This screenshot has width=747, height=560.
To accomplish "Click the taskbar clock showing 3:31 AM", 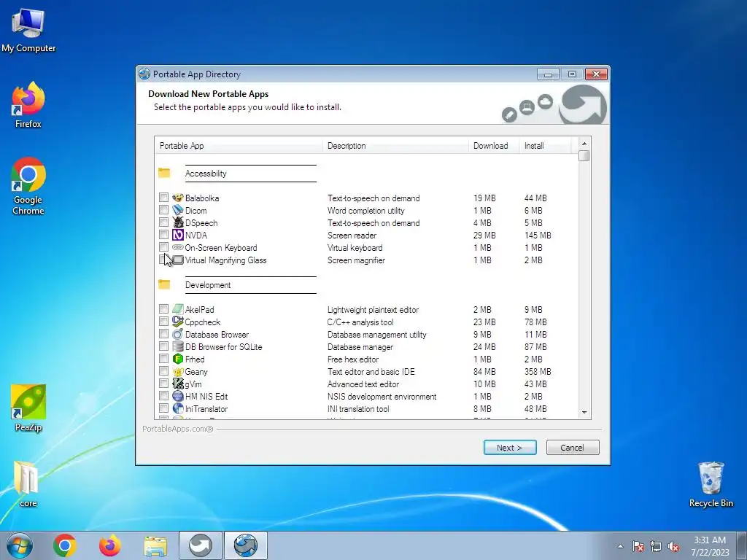I will [710, 545].
